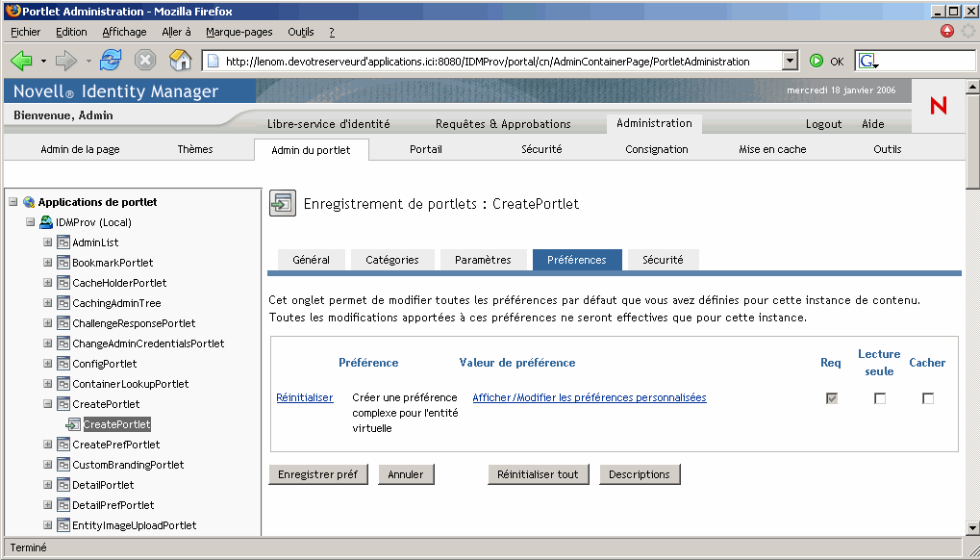Screen dimensions: 980x560
Task: Open the Fichier menu
Action: 26,32
